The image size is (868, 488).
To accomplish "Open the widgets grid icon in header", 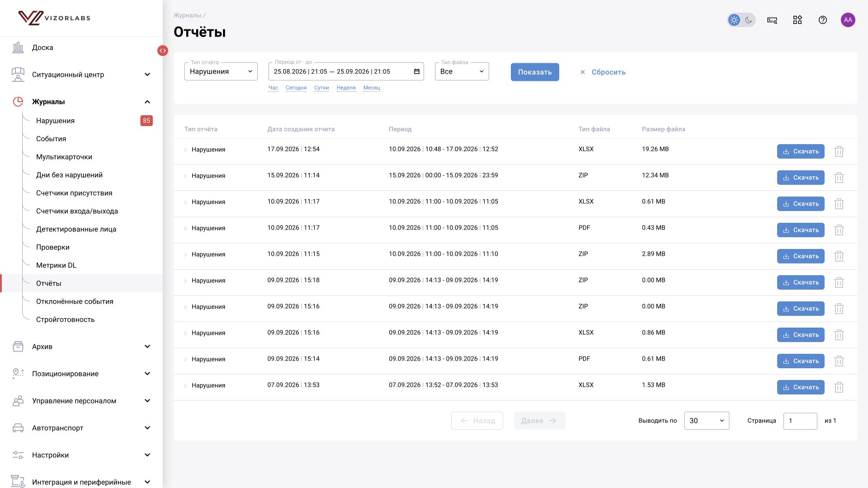I will point(797,20).
